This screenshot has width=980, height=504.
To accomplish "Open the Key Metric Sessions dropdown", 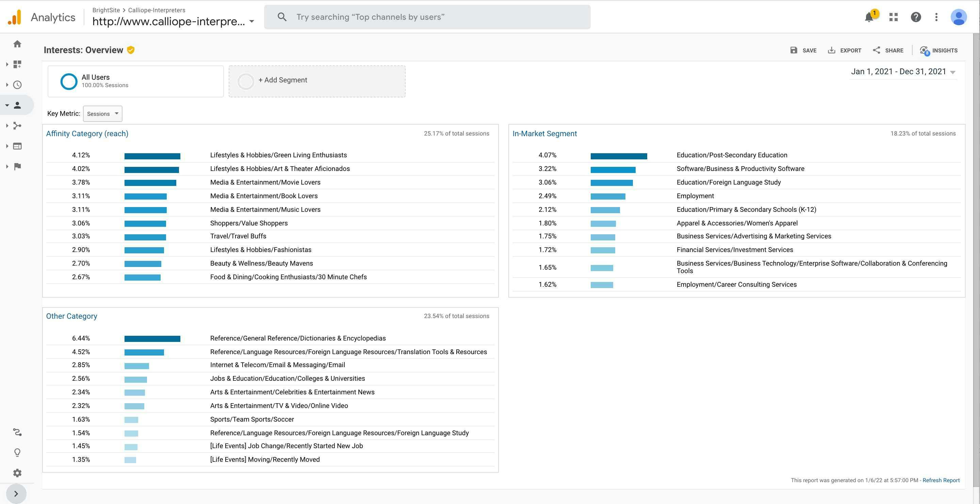I will click(x=103, y=114).
